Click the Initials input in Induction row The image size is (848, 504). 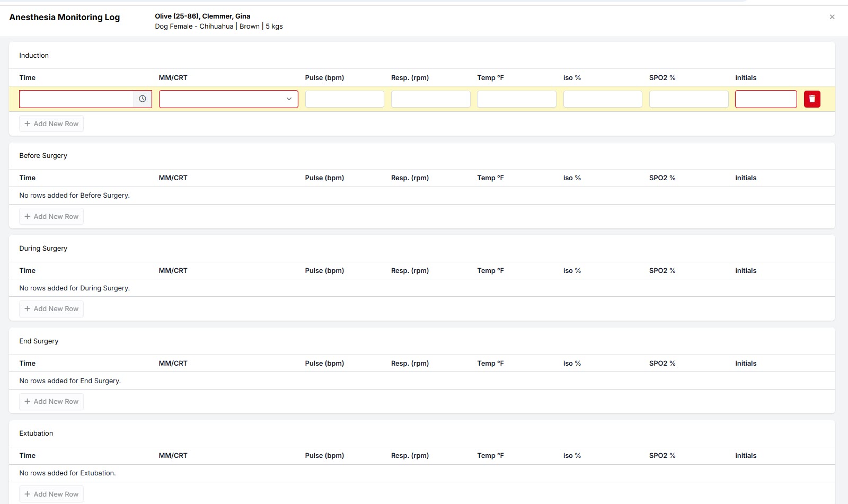click(765, 99)
